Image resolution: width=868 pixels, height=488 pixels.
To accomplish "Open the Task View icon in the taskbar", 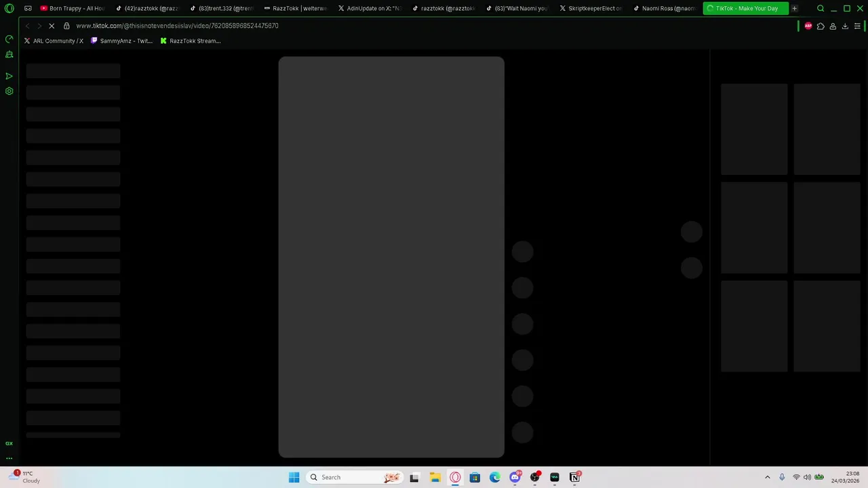I will tap(414, 477).
